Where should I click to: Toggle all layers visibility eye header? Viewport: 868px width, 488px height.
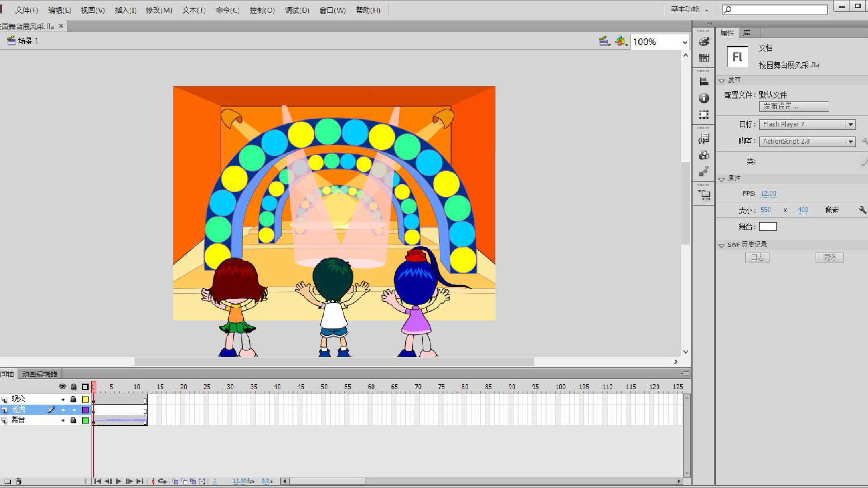(x=62, y=387)
